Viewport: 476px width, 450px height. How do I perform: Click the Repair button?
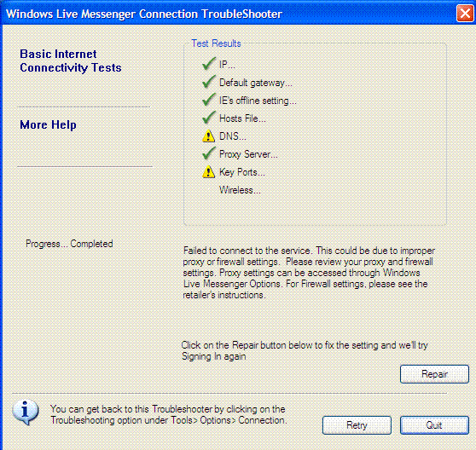point(434,374)
